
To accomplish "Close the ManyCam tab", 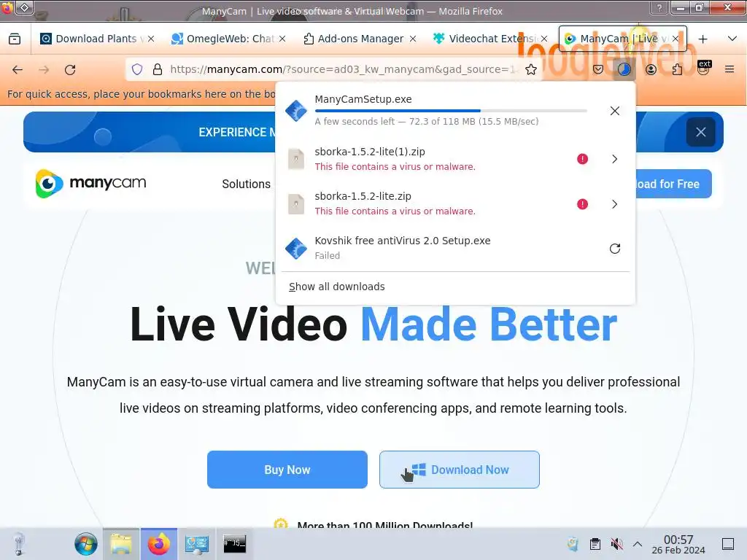I will [676, 39].
